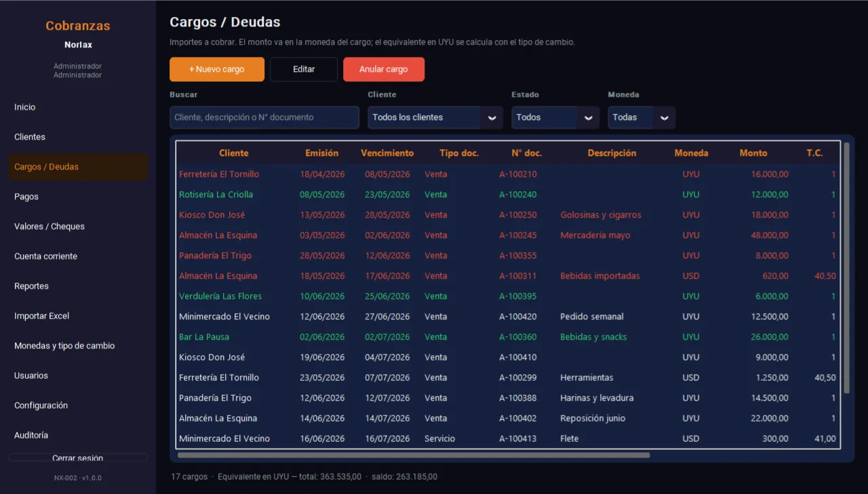
Task: Click the Tipo doc. column header
Action: pos(459,153)
